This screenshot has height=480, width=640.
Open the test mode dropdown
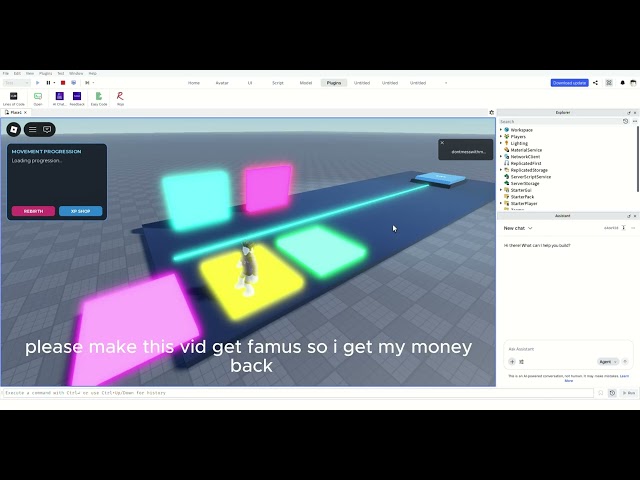coord(17,83)
